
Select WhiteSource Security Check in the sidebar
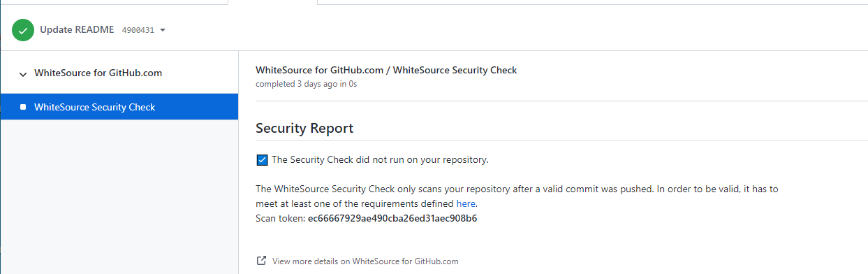(x=119, y=107)
